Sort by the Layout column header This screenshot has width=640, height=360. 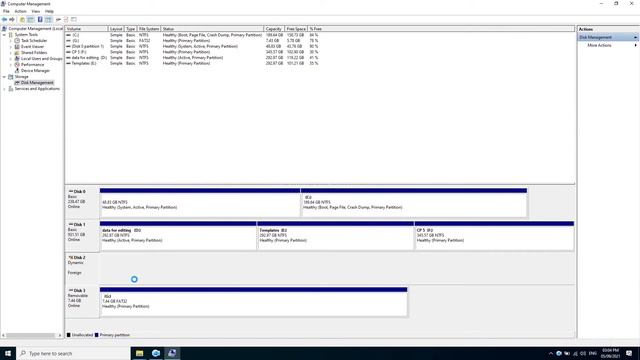[116, 29]
